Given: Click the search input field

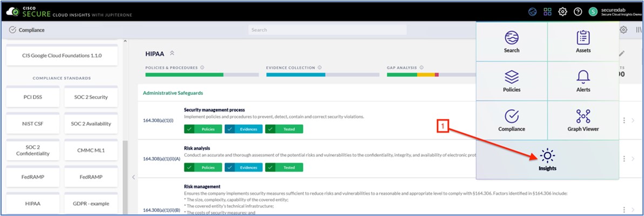Looking at the screenshot, I should 327,30.
